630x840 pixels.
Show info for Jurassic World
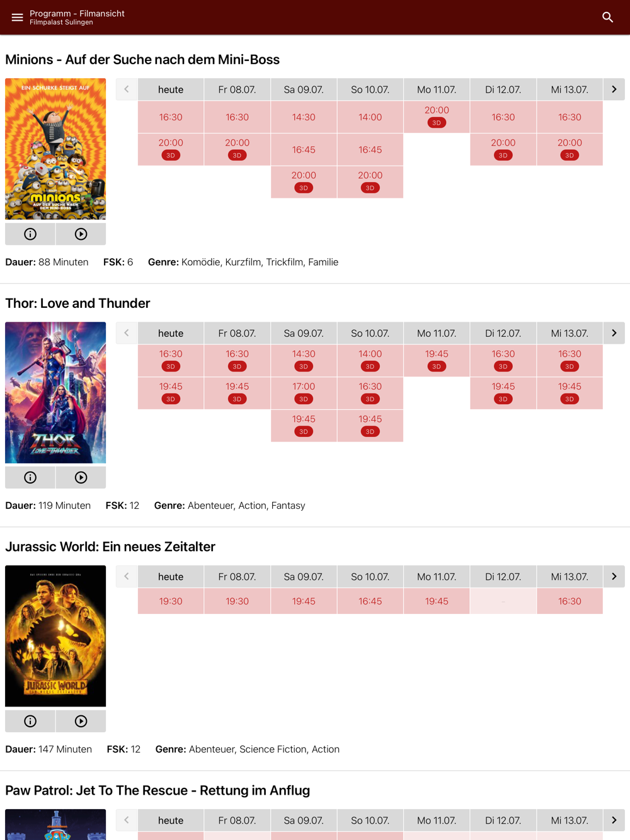coord(30,721)
